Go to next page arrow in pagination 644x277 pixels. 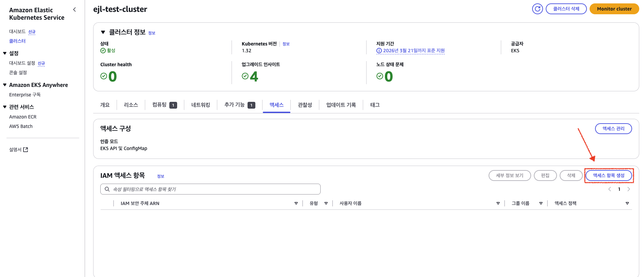coord(629,189)
